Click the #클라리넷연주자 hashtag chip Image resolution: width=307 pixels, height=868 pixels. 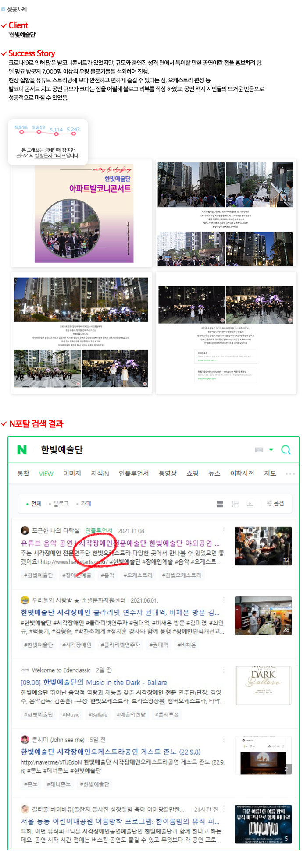click(x=120, y=645)
